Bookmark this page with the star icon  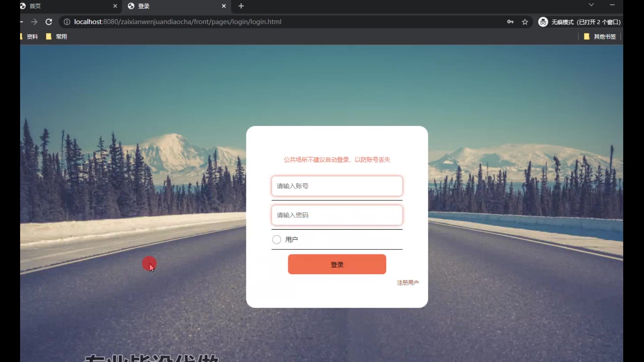point(525,22)
